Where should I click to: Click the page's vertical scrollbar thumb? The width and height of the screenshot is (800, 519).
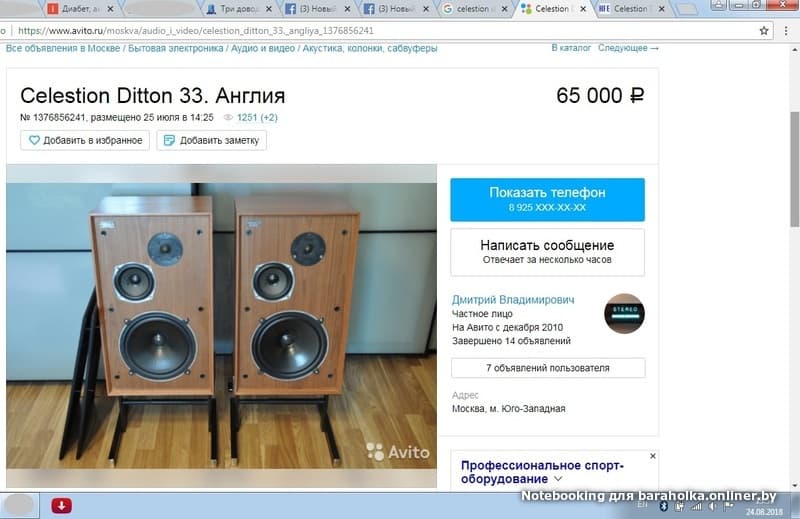click(x=794, y=168)
